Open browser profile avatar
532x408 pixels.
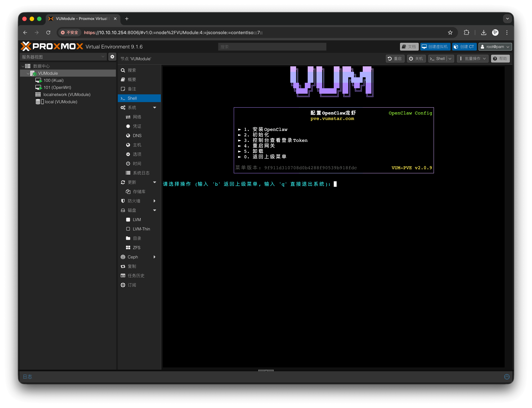point(495,33)
